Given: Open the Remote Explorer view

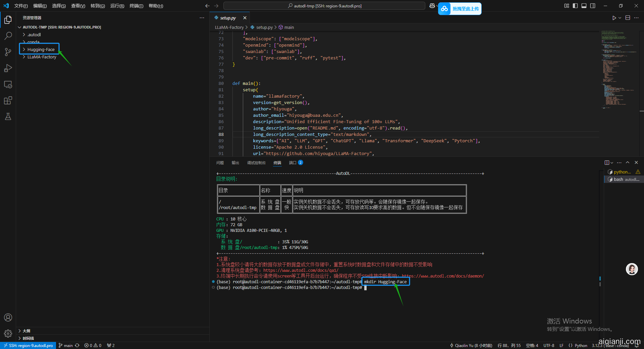Looking at the screenshot, I should tap(8, 85).
